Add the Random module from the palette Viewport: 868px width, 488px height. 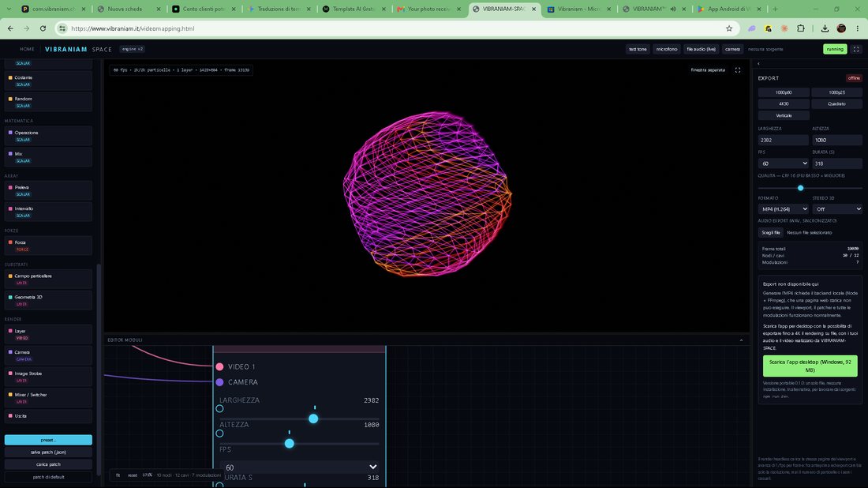(x=48, y=102)
